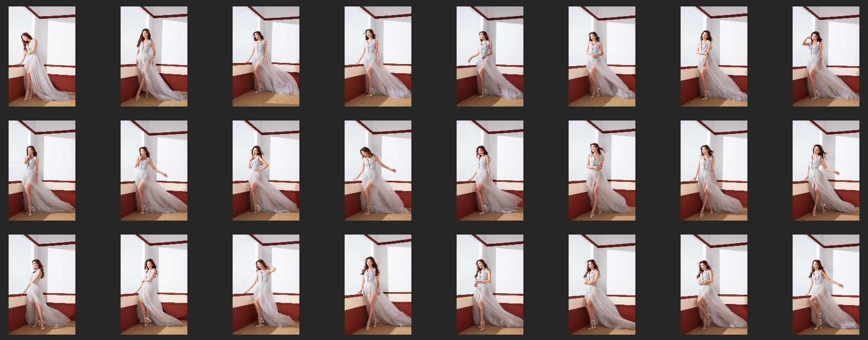This screenshot has width=868, height=340.
Task: Select the second photo in the middle row
Action: (x=154, y=171)
